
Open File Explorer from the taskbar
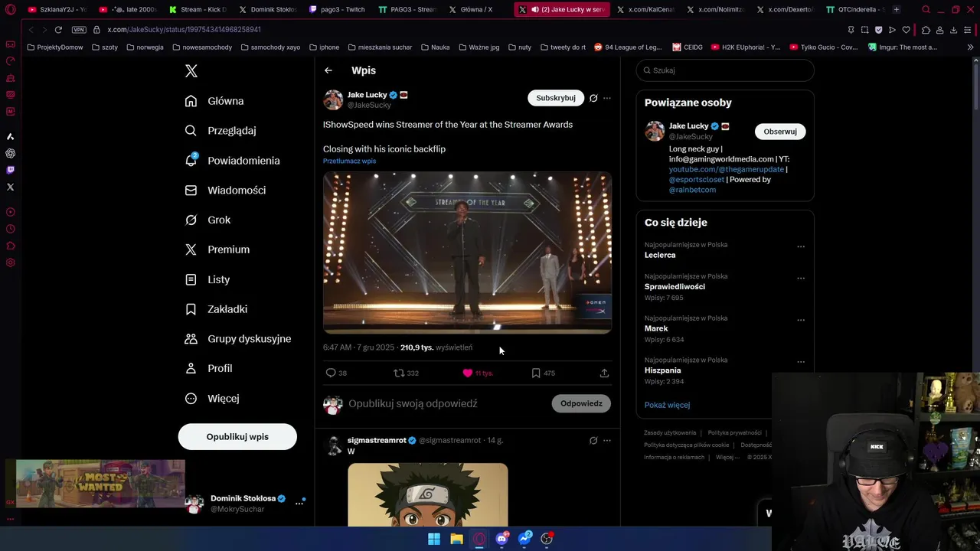pyautogui.click(x=456, y=539)
